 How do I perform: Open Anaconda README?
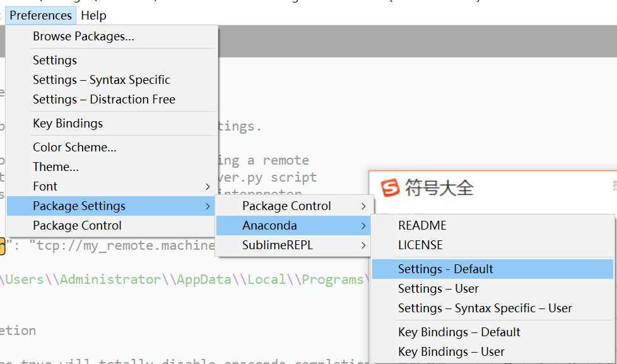click(493, 225)
